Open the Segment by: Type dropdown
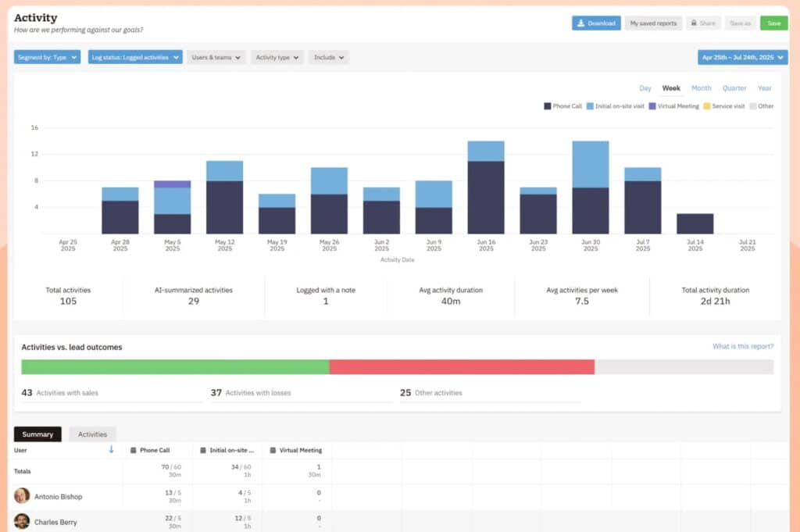 tap(47, 57)
